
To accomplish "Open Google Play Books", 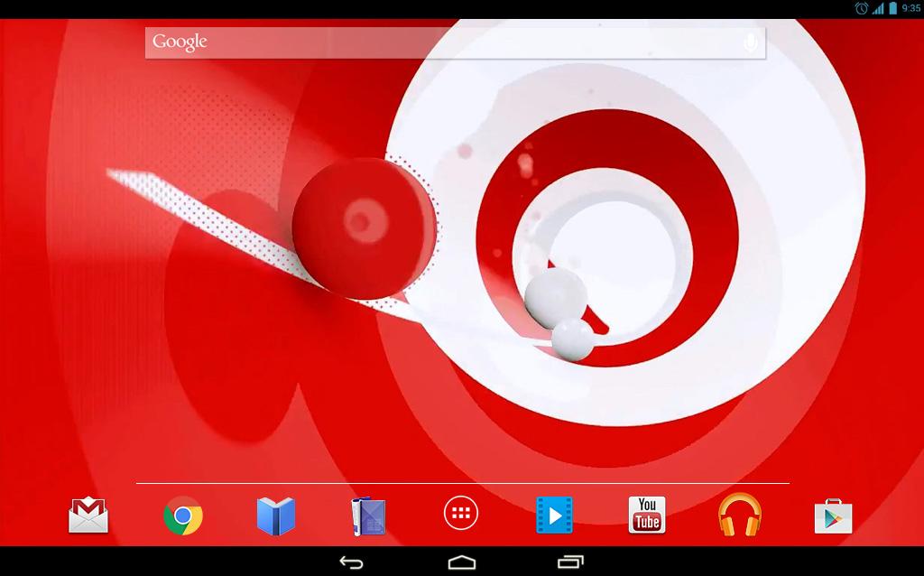I will [276, 516].
